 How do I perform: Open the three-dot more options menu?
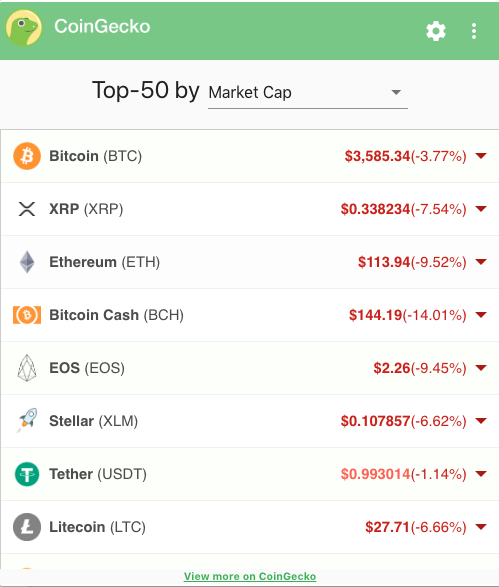[x=474, y=31]
